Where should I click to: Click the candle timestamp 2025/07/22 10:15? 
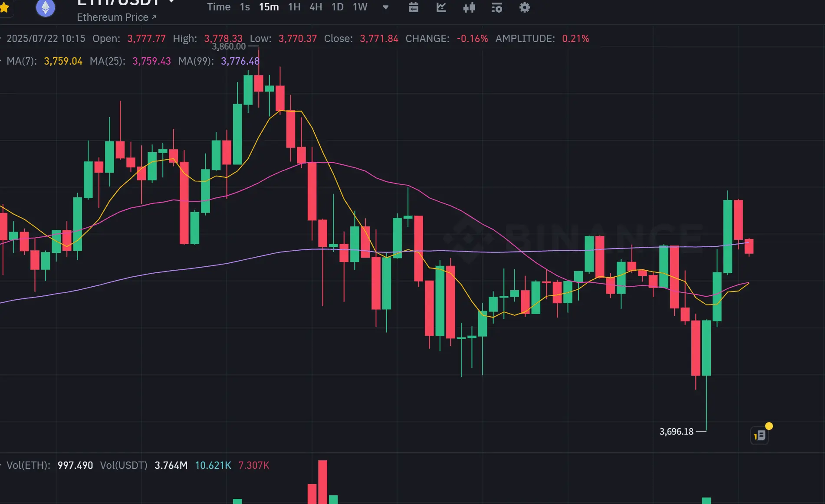(x=46, y=39)
